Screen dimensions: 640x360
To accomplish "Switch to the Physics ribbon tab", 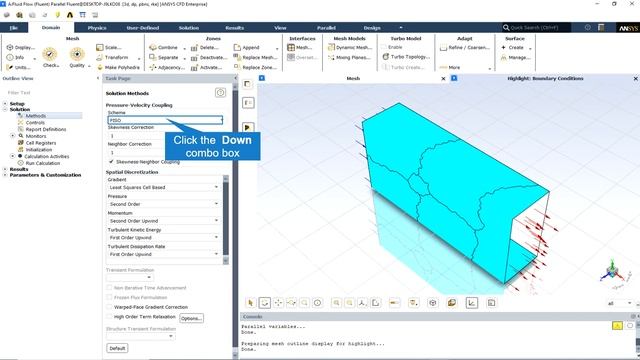I will [x=97, y=28].
